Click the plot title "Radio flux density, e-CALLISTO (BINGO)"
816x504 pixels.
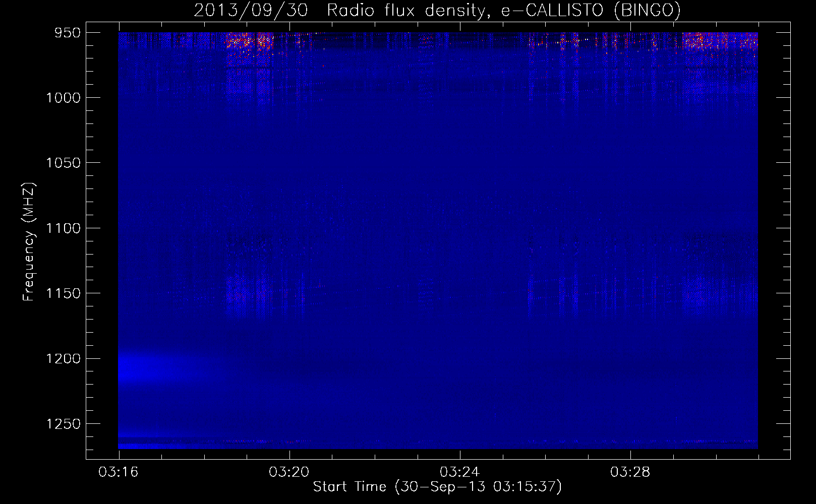[x=504, y=10]
